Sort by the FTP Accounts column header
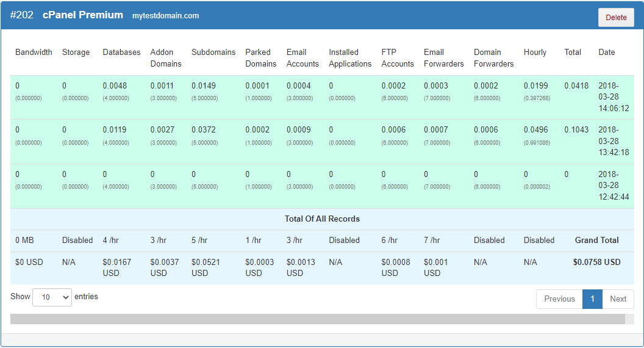644x348 pixels. pyautogui.click(x=398, y=58)
